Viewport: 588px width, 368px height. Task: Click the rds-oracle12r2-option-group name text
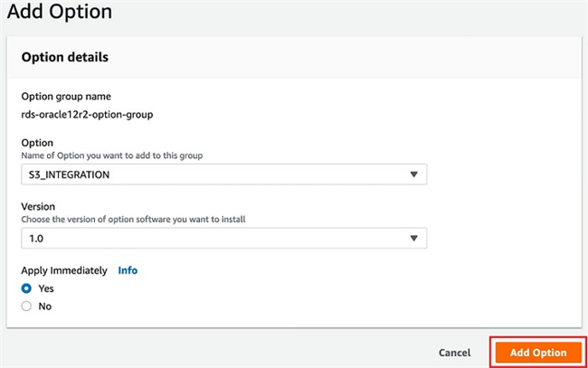click(x=87, y=114)
